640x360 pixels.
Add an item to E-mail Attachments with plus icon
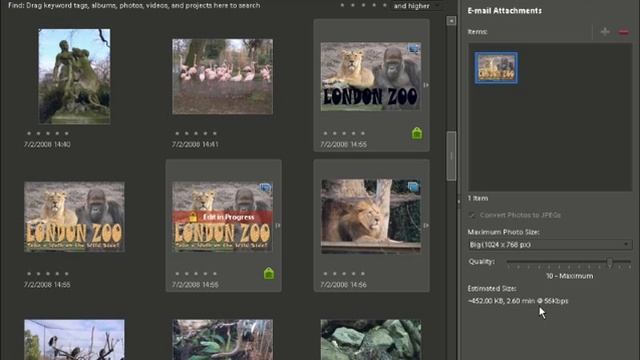tap(605, 31)
